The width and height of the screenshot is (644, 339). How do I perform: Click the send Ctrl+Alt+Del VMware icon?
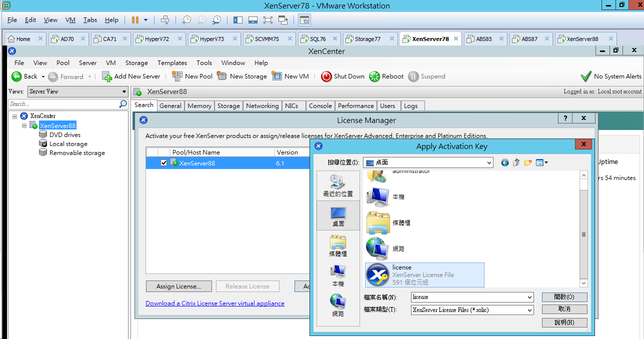tap(165, 20)
